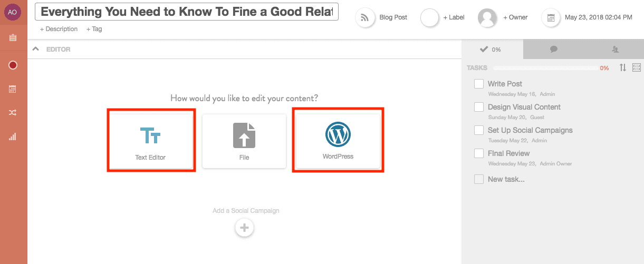Click the Set Up Social Campaigns name
This screenshot has width=644, height=264.
(530, 130)
